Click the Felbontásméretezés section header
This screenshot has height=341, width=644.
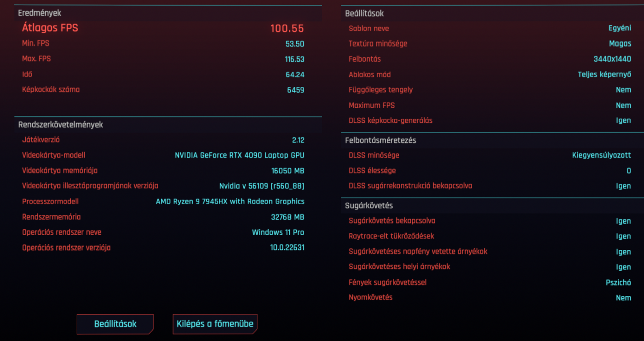380,140
